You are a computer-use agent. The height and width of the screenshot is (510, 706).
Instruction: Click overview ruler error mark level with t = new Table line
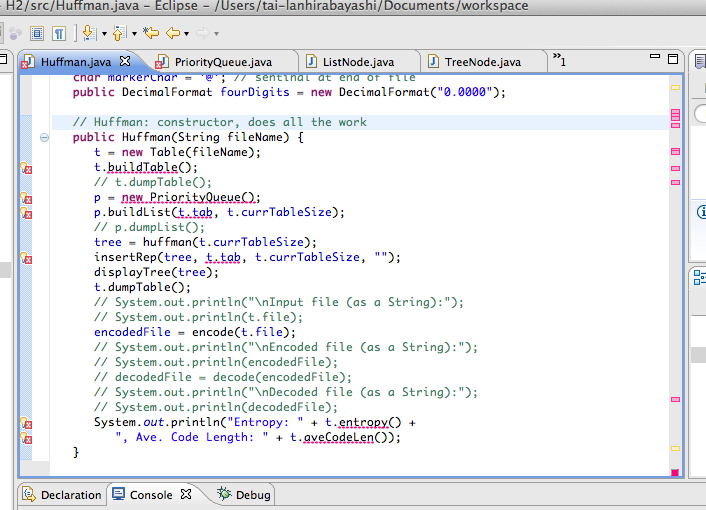click(x=675, y=152)
